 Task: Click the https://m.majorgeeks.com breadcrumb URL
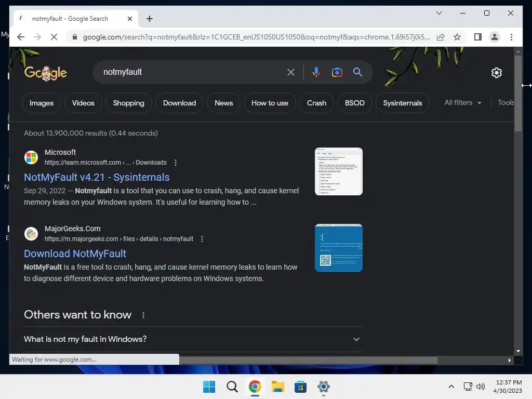click(x=119, y=239)
